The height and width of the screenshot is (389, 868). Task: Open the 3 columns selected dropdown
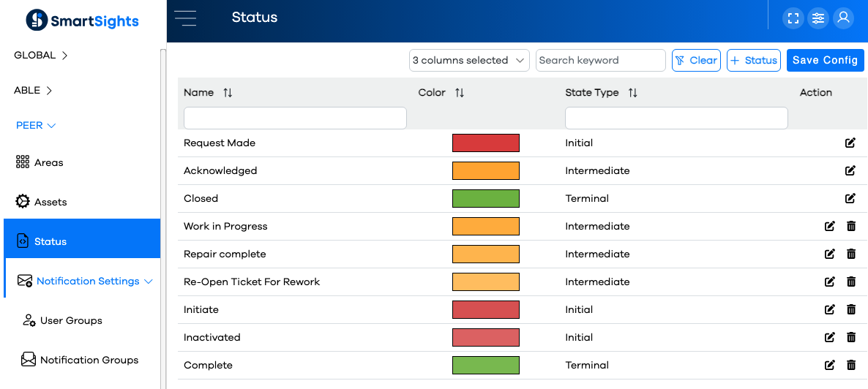point(469,60)
